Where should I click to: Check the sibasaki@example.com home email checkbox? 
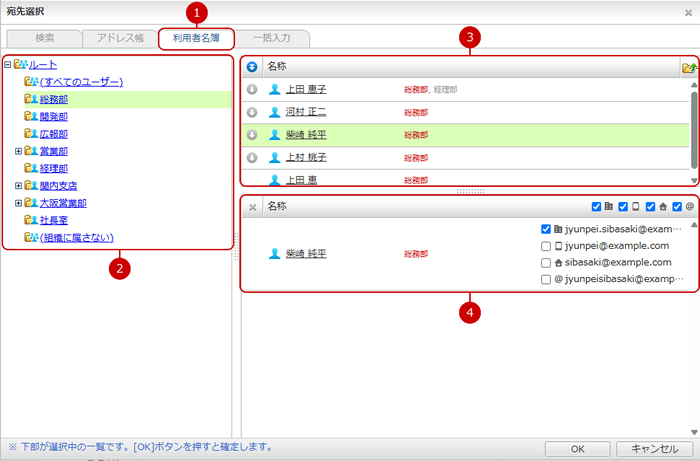(x=546, y=262)
